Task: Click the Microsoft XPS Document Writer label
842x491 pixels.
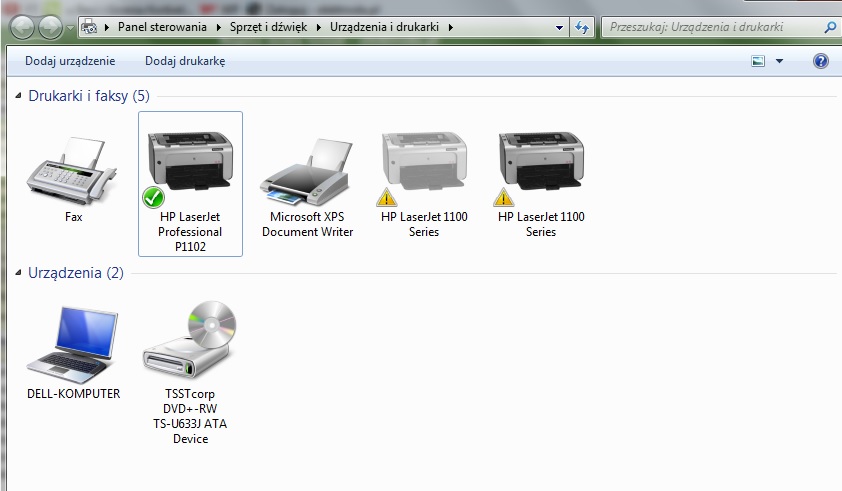Action: point(307,225)
